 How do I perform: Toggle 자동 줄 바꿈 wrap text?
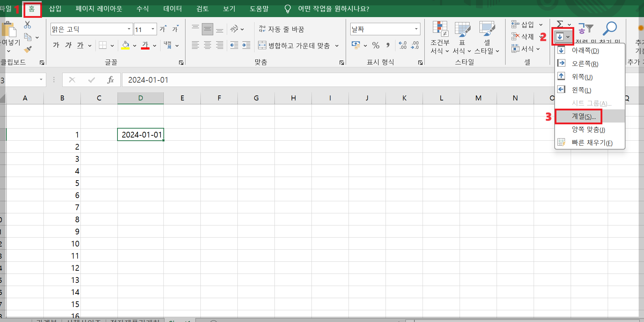[281, 29]
